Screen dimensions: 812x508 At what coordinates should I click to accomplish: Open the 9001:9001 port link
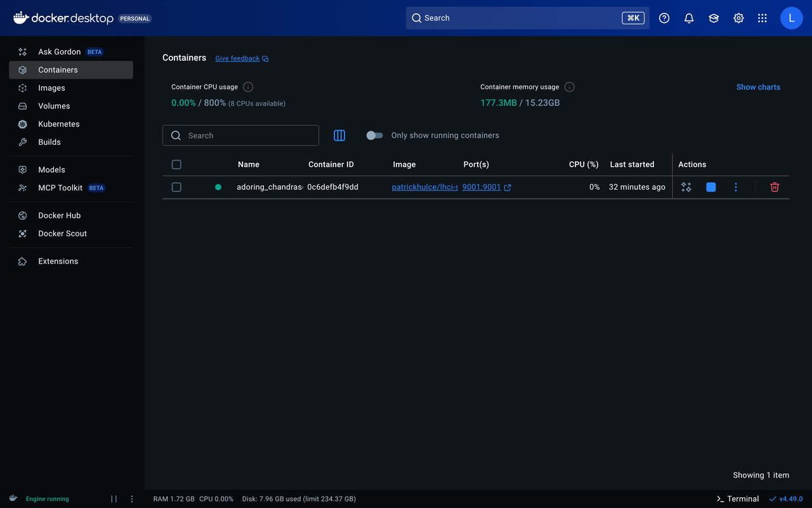point(481,187)
